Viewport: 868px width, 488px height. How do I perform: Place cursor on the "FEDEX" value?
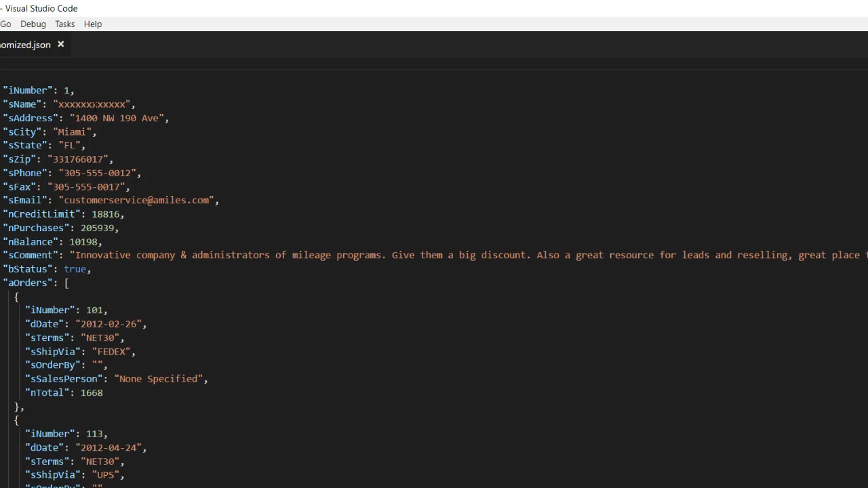pos(113,351)
